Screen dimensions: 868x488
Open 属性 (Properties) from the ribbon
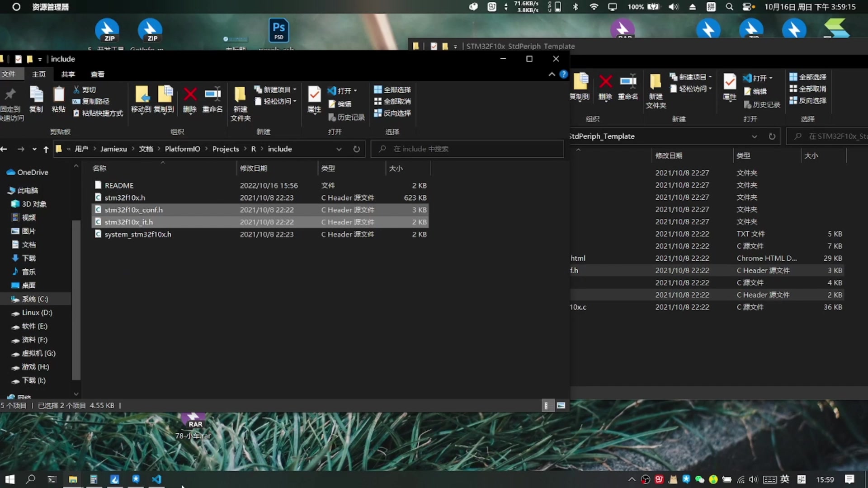[x=314, y=99]
